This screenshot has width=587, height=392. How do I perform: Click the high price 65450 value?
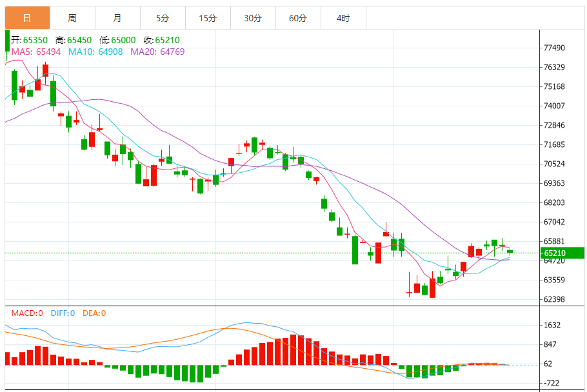pyautogui.click(x=79, y=40)
